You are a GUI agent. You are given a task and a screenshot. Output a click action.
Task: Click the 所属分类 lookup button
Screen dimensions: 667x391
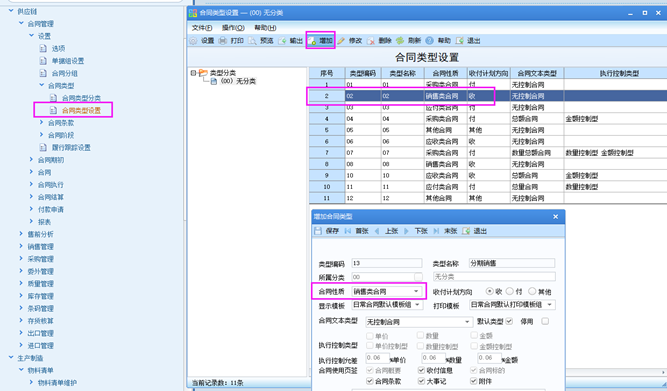[418, 277]
